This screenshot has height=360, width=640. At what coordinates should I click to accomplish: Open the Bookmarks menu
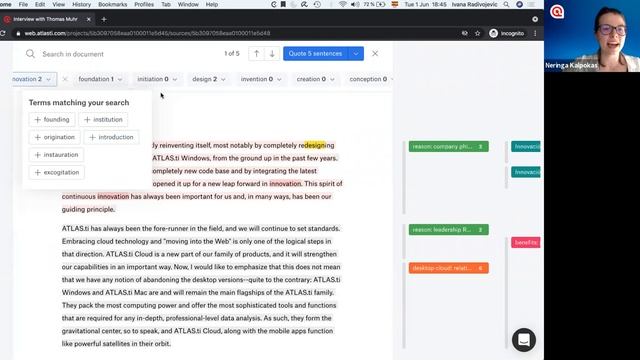pyautogui.click(x=113, y=4)
